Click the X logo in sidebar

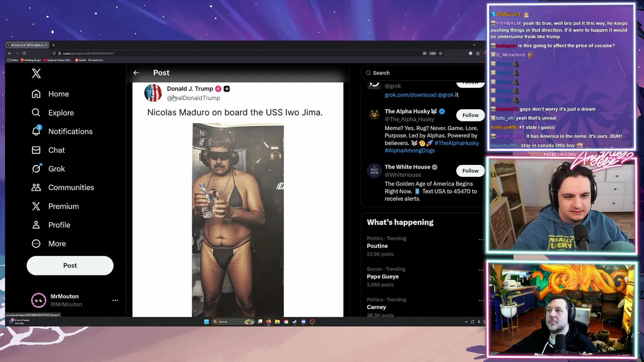coord(36,73)
